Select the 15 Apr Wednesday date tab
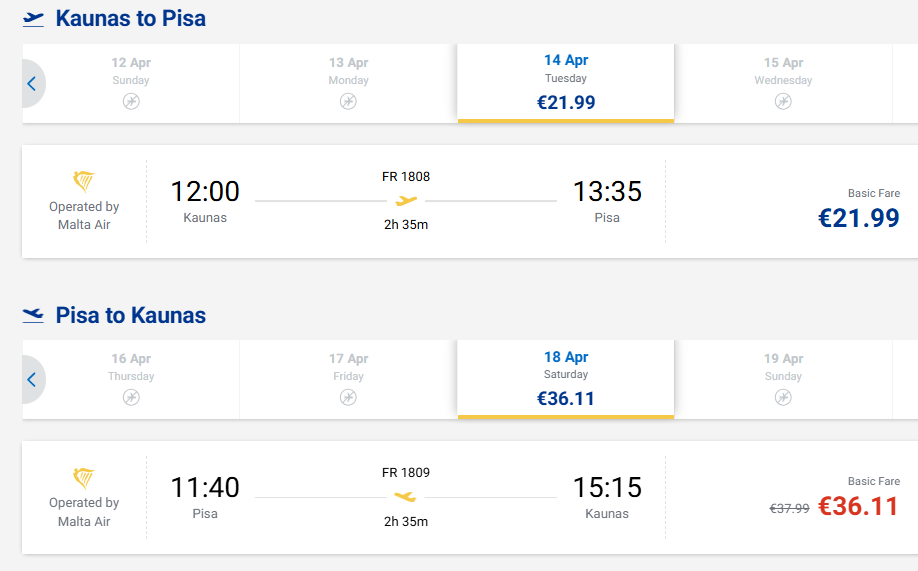918x571 pixels. (x=783, y=82)
